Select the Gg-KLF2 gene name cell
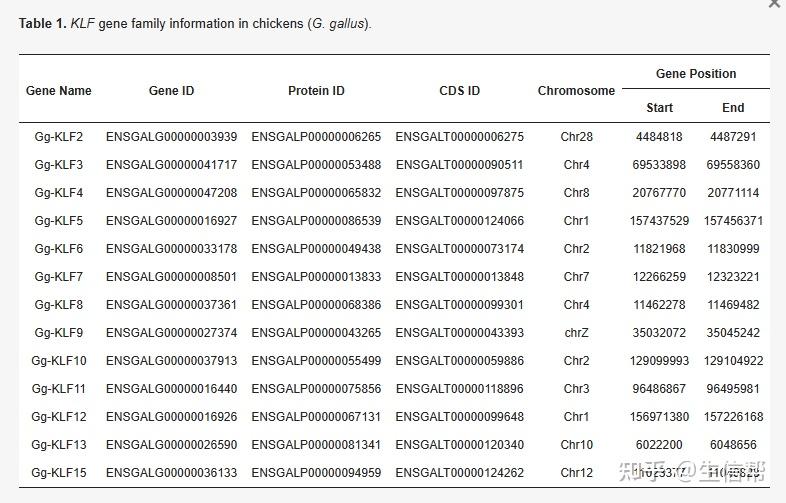The image size is (786, 503). [x=59, y=137]
